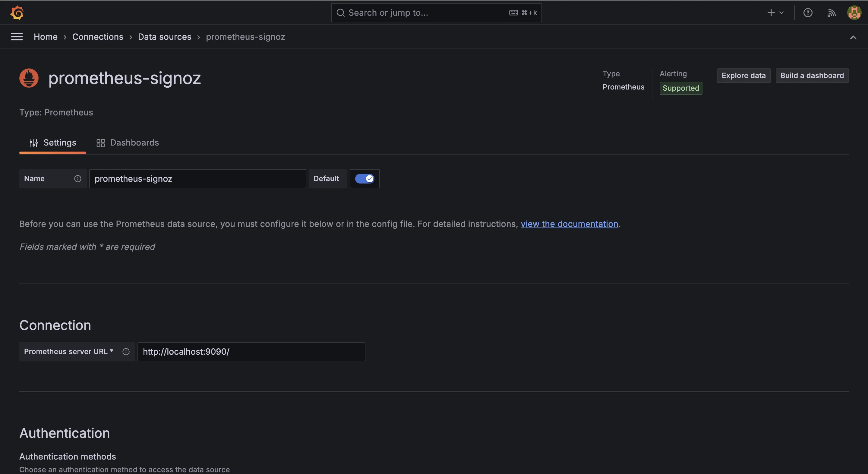The image size is (868, 474).
Task: Edit the Prometheus server URL field
Action: click(251, 352)
